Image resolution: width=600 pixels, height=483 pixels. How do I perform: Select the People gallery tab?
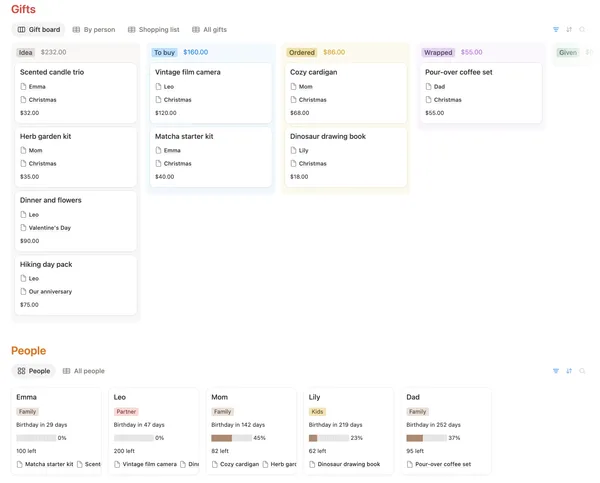tap(34, 371)
